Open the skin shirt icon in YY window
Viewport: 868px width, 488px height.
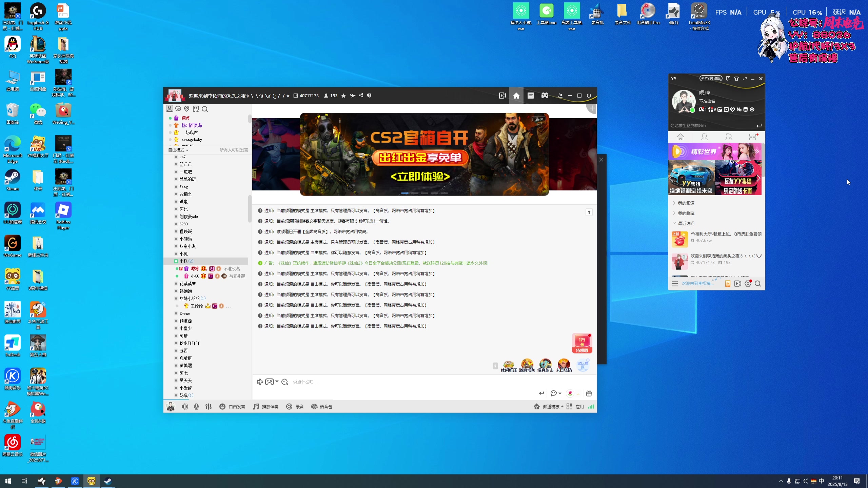736,79
